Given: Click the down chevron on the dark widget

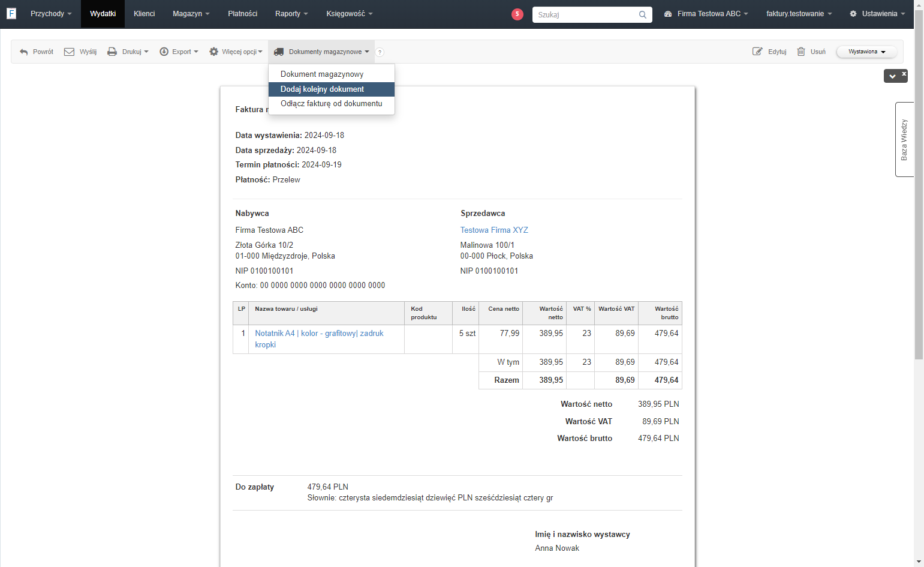Looking at the screenshot, I should [892, 76].
